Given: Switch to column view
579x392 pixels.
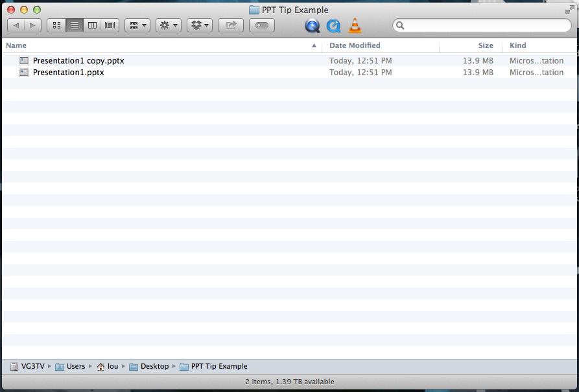Looking at the screenshot, I should coord(92,25).
